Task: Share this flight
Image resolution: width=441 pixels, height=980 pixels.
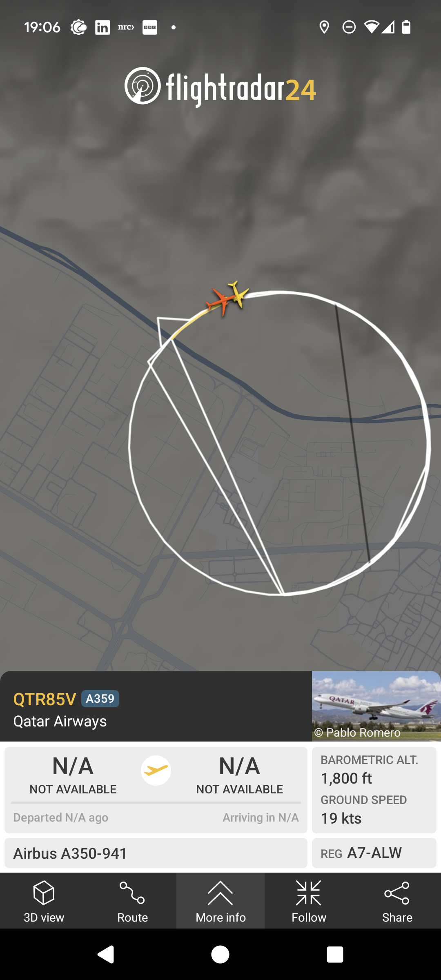Action: (x=397, y=901)
